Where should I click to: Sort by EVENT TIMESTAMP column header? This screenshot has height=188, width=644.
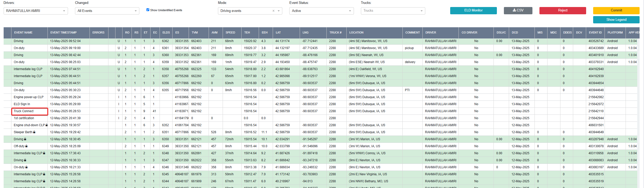point(64,33)
